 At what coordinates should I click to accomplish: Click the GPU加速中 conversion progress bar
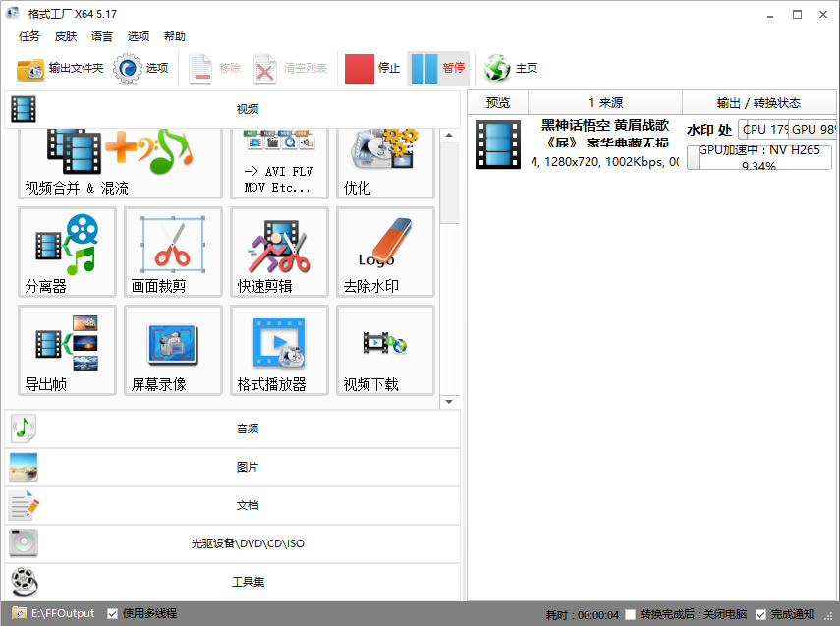pos(758,157)
